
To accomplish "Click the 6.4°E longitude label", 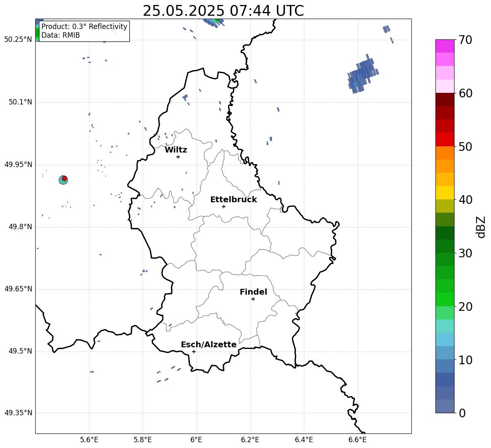I will [304, 440].
